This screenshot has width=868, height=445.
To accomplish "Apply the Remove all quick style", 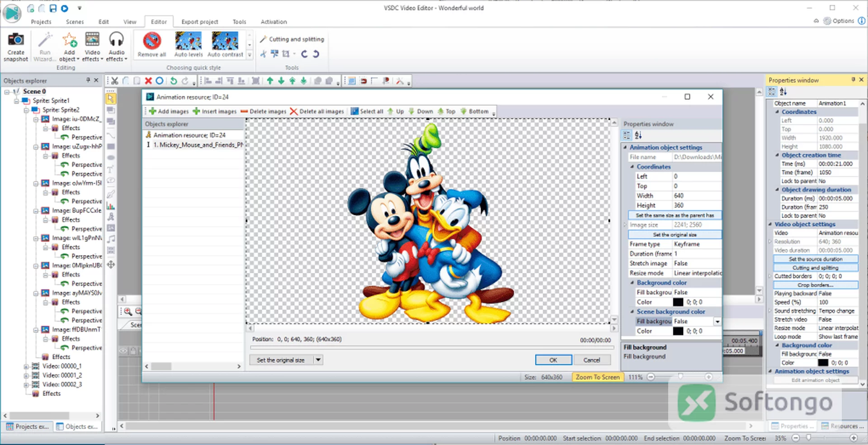I will coord(152,44).
